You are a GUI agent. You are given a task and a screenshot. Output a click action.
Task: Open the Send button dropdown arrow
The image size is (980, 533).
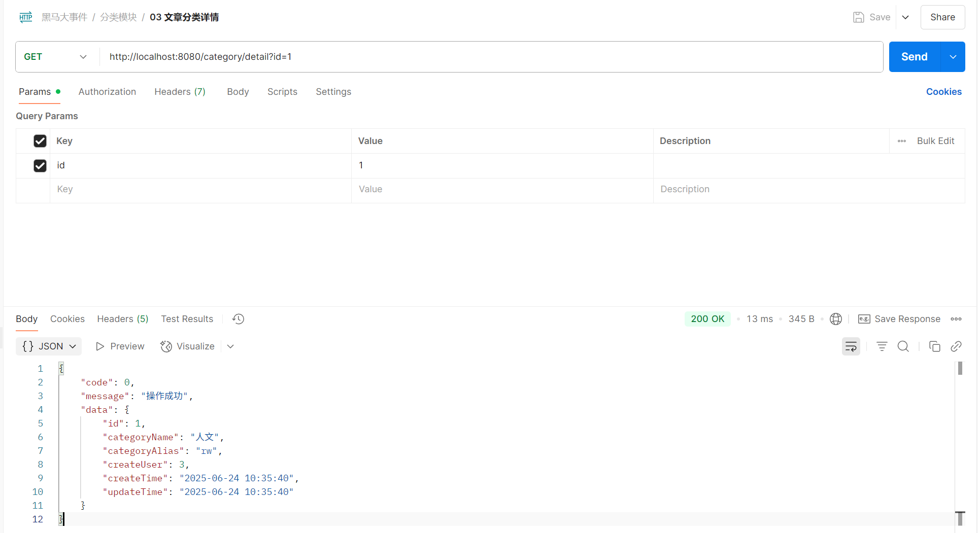953,57
